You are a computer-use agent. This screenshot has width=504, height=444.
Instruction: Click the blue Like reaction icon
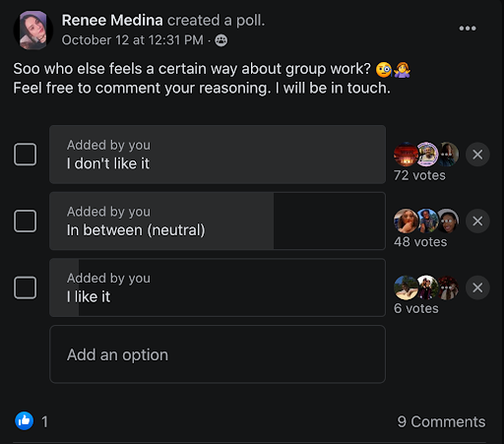coord(25,420)
